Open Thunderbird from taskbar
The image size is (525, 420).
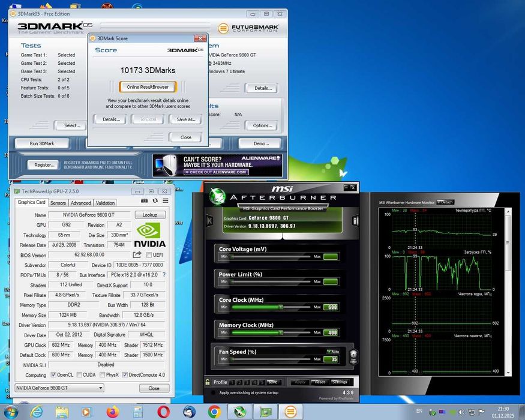click(x=189, y=412)
